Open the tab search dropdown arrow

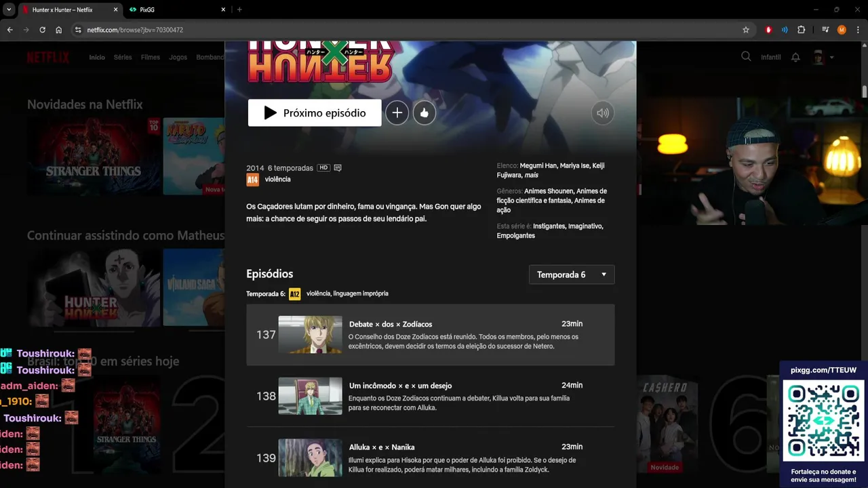pyautogui.click(x=9, y=9)
